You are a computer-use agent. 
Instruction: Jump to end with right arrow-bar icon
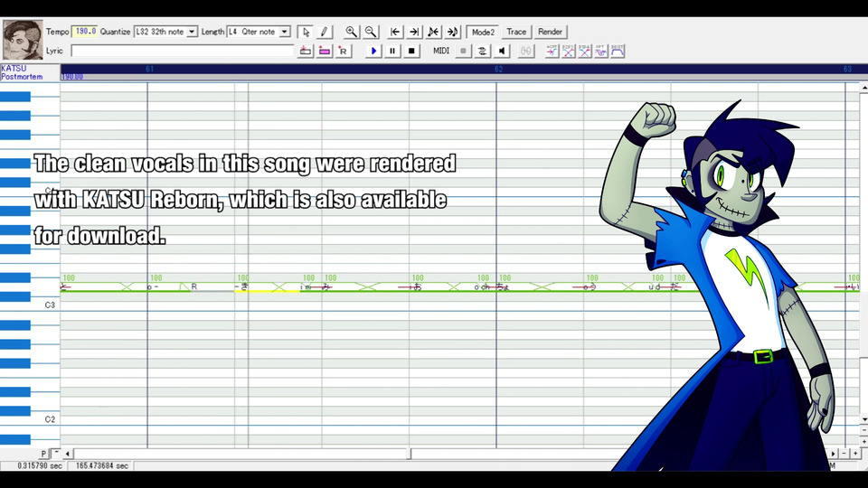pyautogui.click(x=414, y=33)
